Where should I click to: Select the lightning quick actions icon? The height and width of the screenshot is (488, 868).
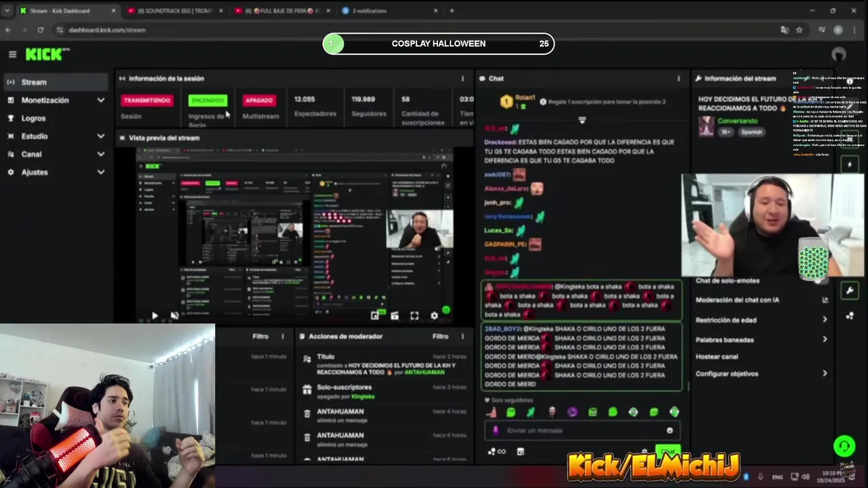850,165
